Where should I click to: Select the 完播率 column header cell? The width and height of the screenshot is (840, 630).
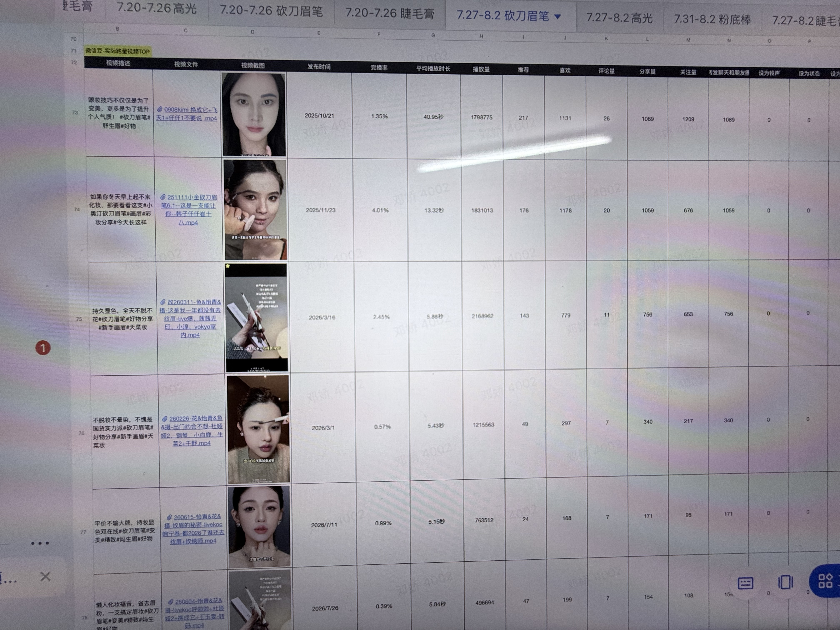pyautogui.click(x=379, y=67)
